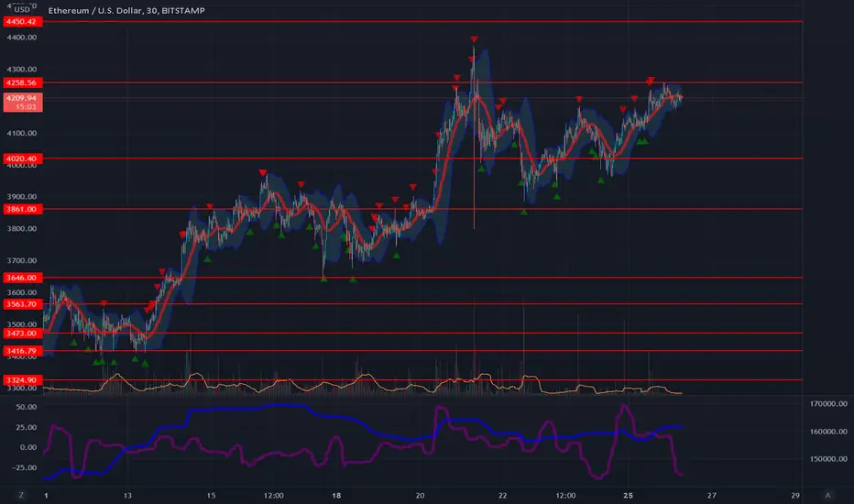Image resolution: width=854 pixels, height=504 pixels.
Task: Select the 3861.00 price level label
Action: (22, 209)
